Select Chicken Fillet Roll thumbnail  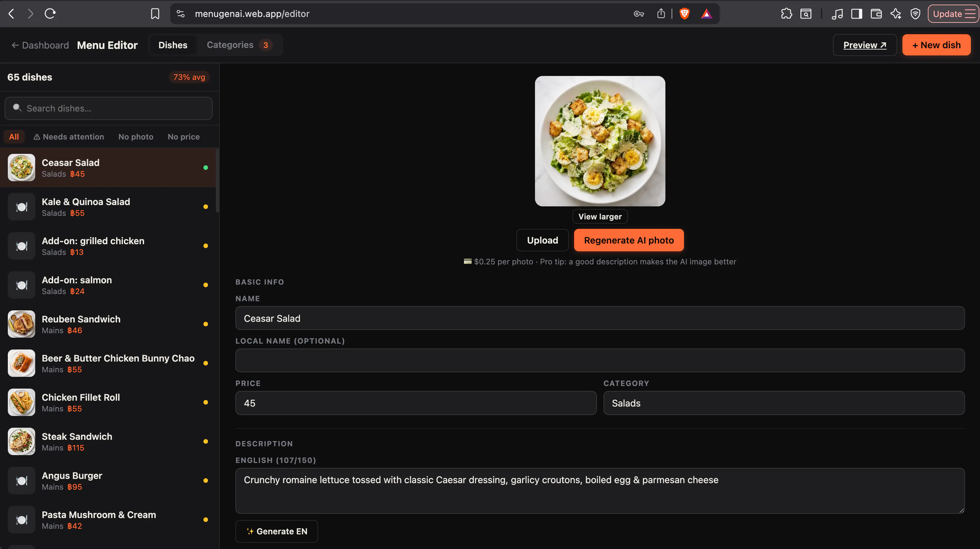(x=21, y=402)
